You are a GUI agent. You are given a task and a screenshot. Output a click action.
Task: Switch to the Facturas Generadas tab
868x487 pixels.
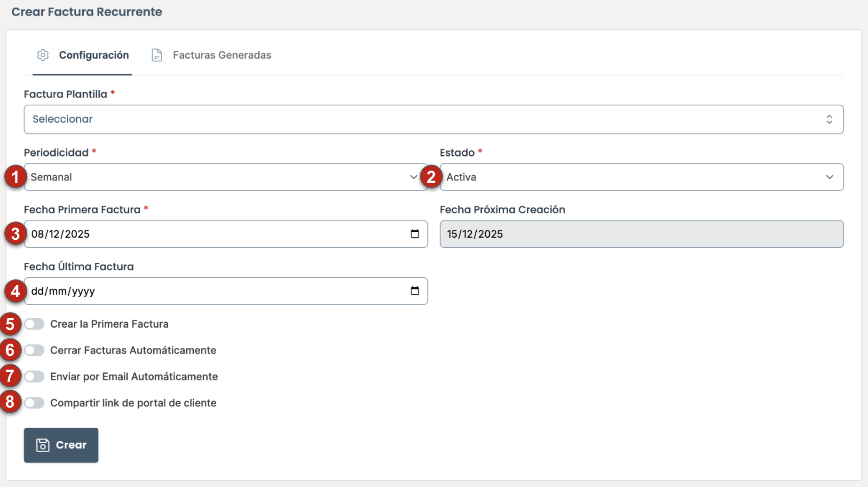pos(221,55)
